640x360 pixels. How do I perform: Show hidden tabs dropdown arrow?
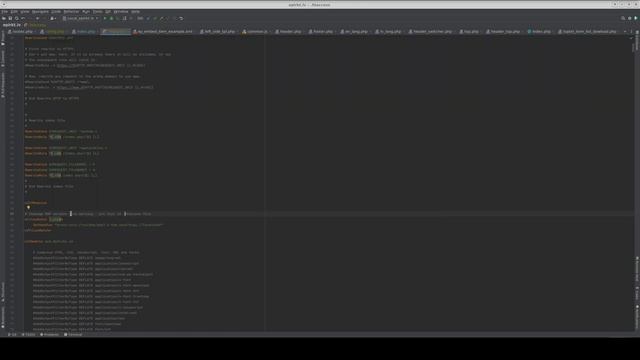(x=625, y=31)
